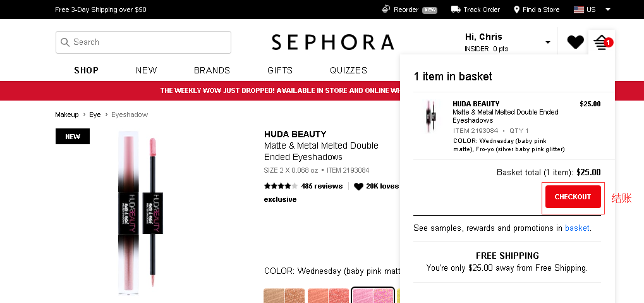Image resolution: width=644 pixels, height=303 pixels.
Task: Open the shopping basket icon
Action: [600, 43]
